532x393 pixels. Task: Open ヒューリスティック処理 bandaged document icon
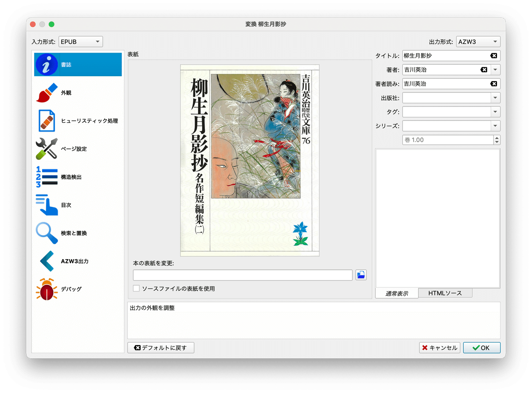click(47, 121)
